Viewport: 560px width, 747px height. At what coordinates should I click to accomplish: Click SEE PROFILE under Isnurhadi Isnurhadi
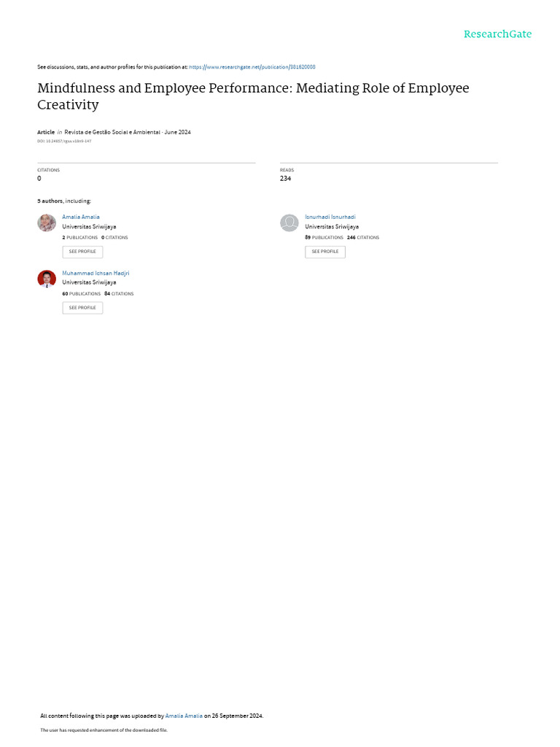[325, 252]
